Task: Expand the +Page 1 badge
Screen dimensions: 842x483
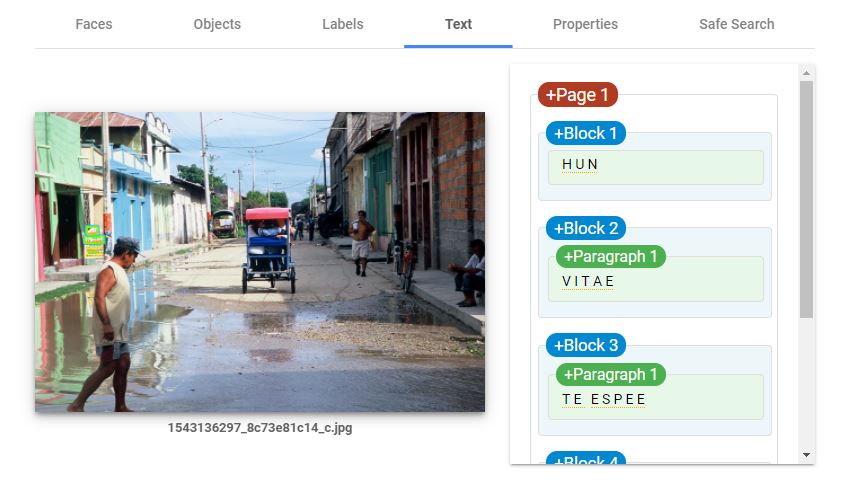Action: tap(577, 95)
